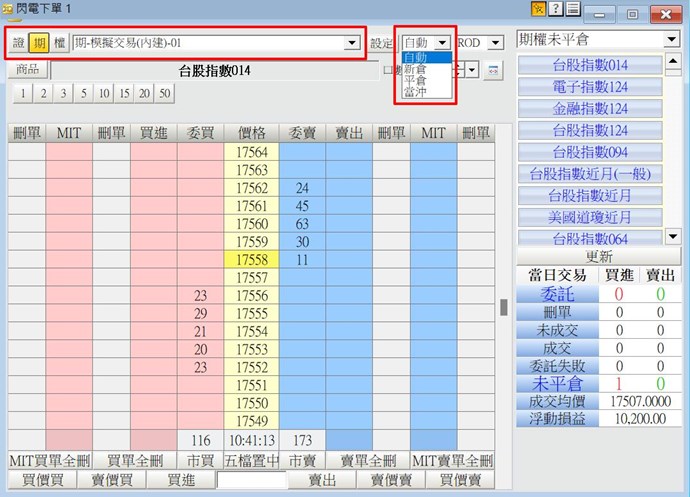
Task: Click 買單全刪 to cancel all buy orders
Action: (135, 461)
